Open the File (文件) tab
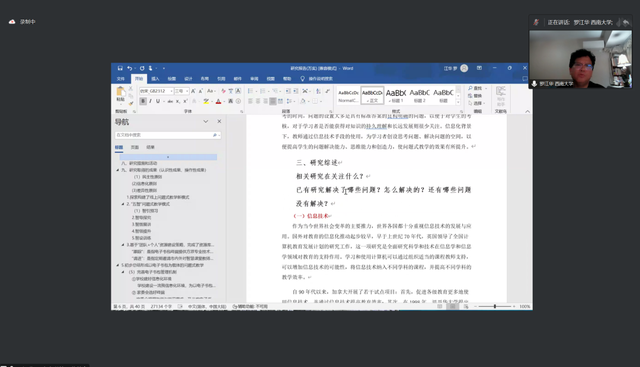The image size is (640, 367). 120,79
